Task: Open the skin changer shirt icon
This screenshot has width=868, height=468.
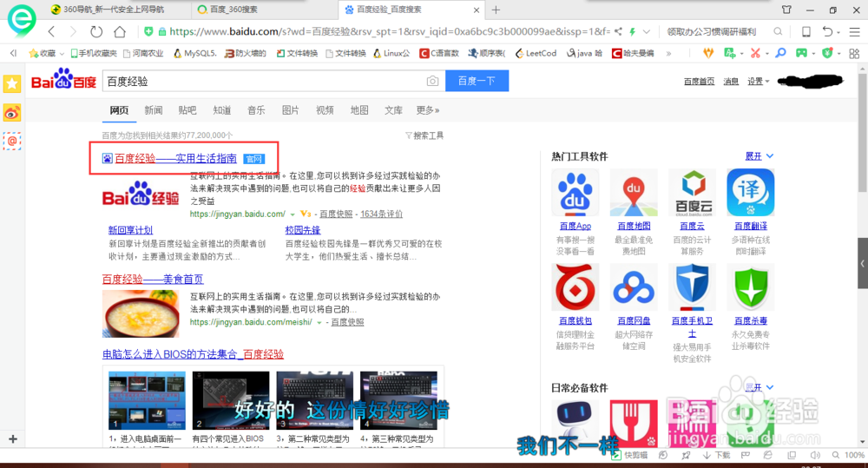Action: tap(786, 10)
